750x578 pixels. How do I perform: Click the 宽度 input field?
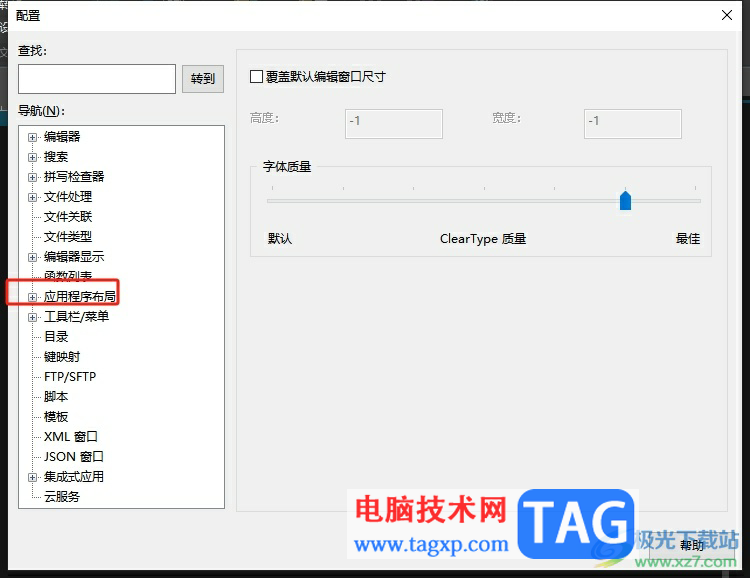point(632,124)
